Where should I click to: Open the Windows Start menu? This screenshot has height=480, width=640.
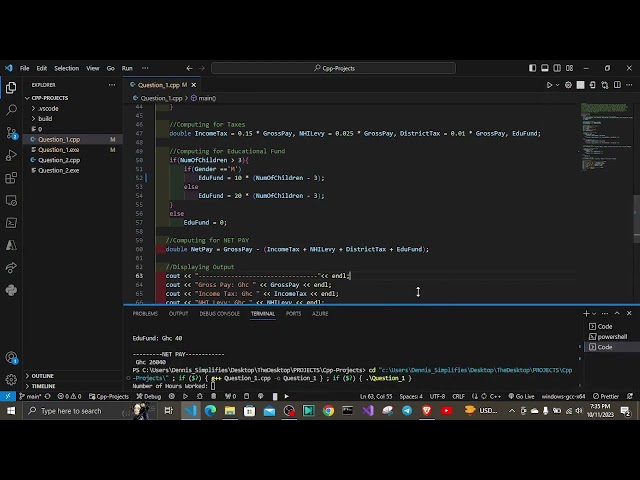pos(11,411)
